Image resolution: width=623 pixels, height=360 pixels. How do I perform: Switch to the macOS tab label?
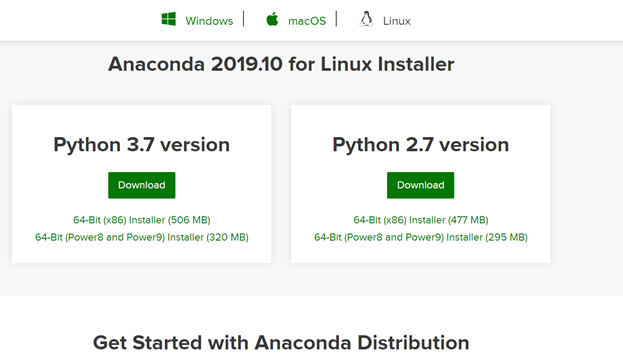(x=307, y=21)
